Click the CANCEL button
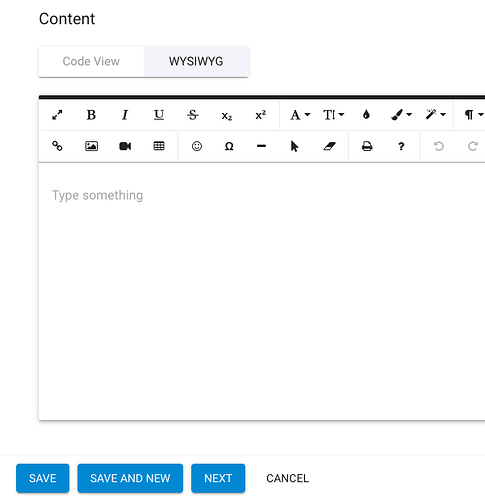The width and height of the screenshot is (485, 499). coord(287,478)
